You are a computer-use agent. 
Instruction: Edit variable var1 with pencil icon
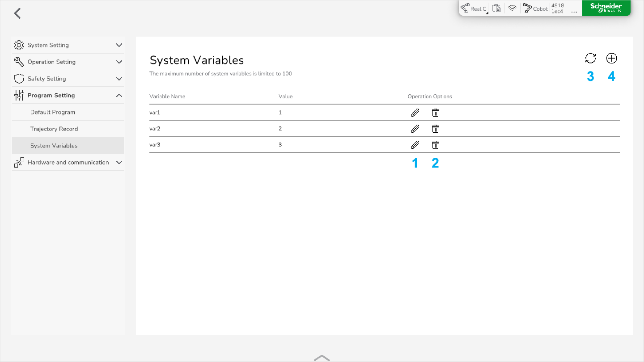point(415,113)
